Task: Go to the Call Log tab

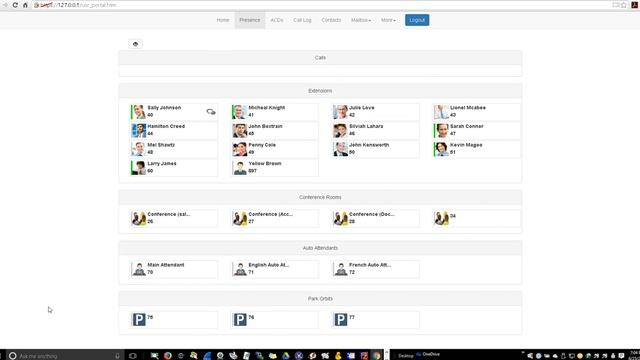Action: pos(302,20)
